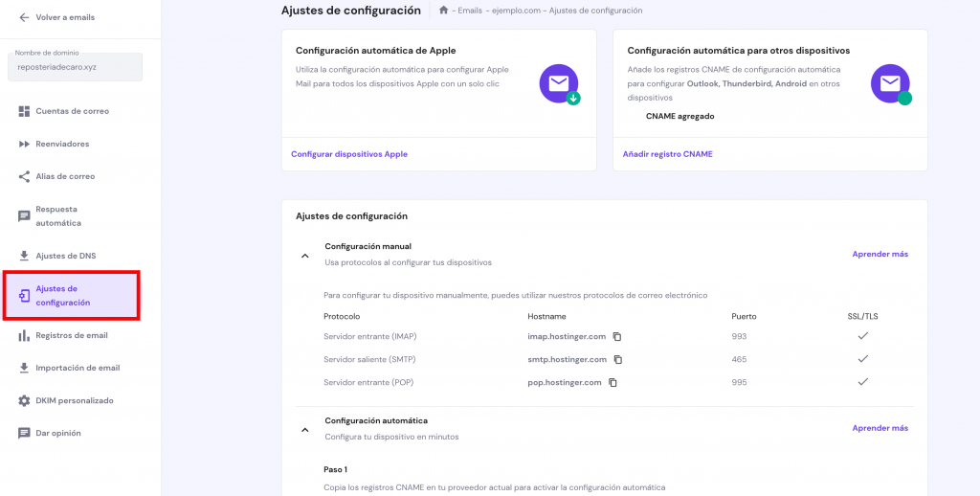
Task: Open the Cuentas de correo menu
Action: [72, 111]
